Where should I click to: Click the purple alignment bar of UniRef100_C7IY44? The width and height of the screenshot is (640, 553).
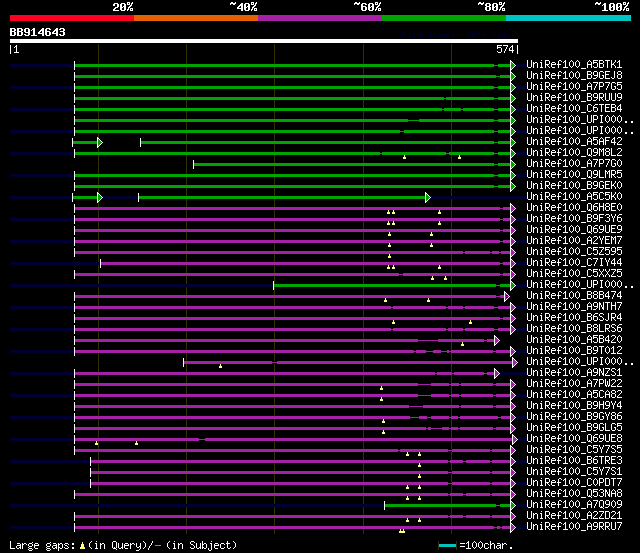click(308, 264)
